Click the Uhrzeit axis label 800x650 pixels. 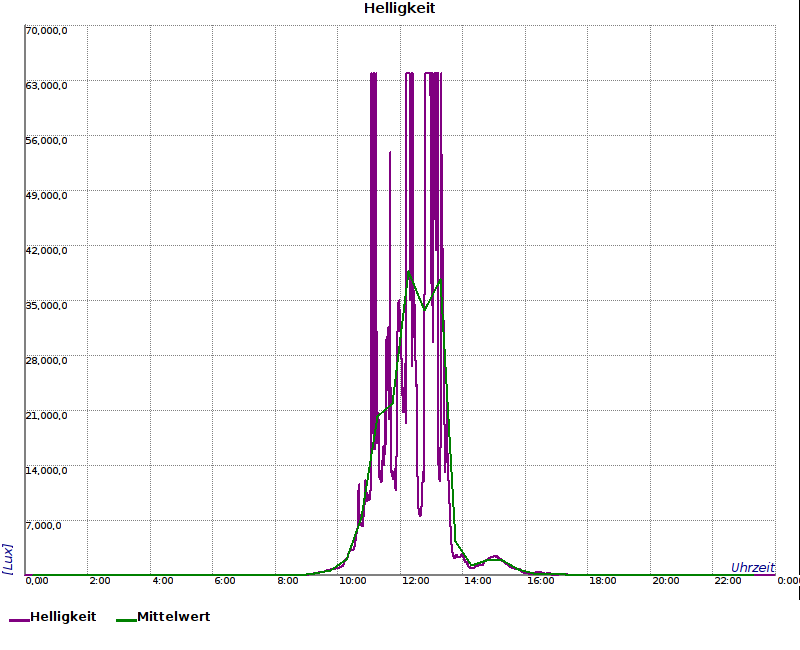point(753,567)
